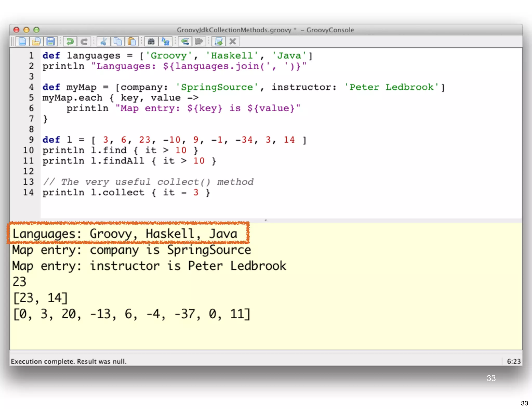Click the yellow minimize window button
This screenshot has height=409, width=532.
pos(26,30)
